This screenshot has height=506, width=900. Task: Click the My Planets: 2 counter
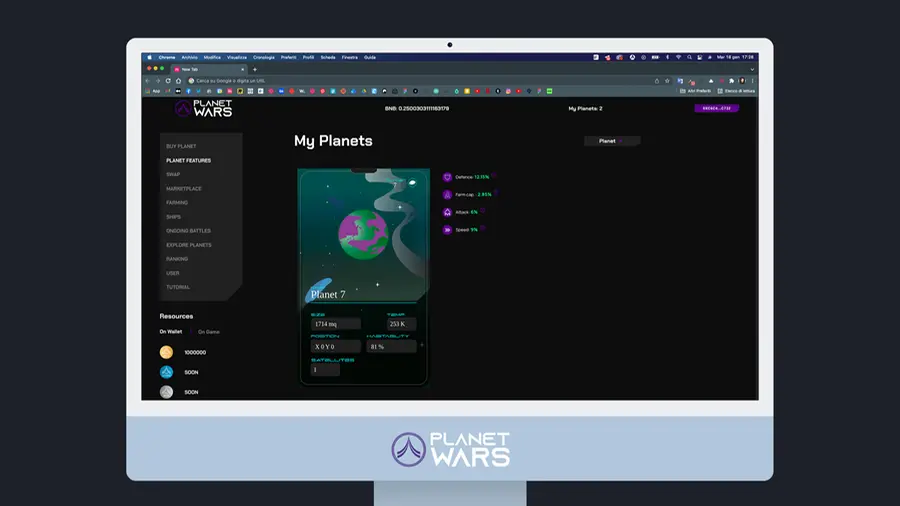point(585,108)
